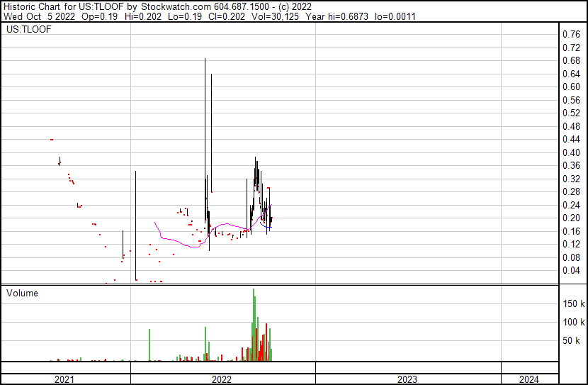Image resolution: width=588 pixels, height=385 pixels.
Task: Select the 2024 year label
Action: [x=528, y=379]
